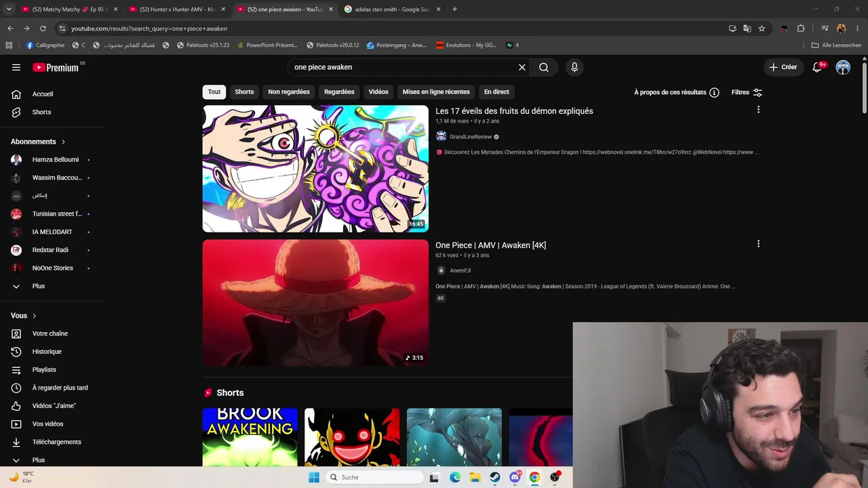The height and width of the screenshot is (488, 868).
Task: Switch to Hunter x Hunter AMV tab
Action: pos(177,9)
